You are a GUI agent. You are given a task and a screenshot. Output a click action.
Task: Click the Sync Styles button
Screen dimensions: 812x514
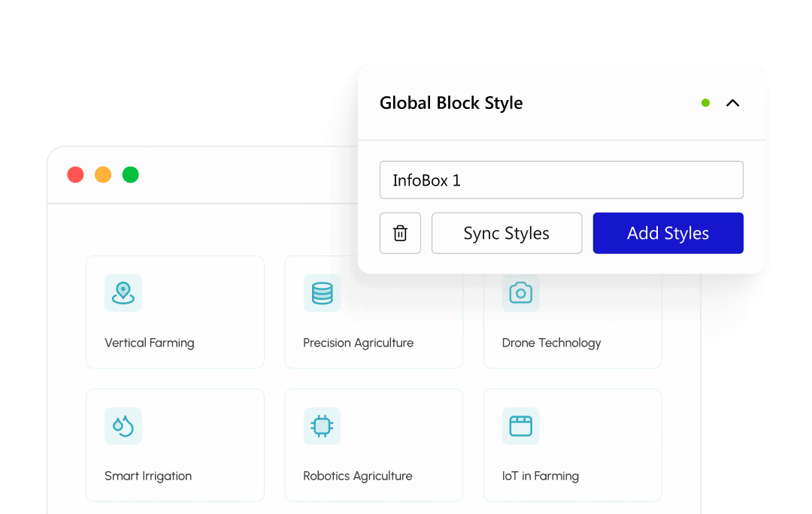507,233
